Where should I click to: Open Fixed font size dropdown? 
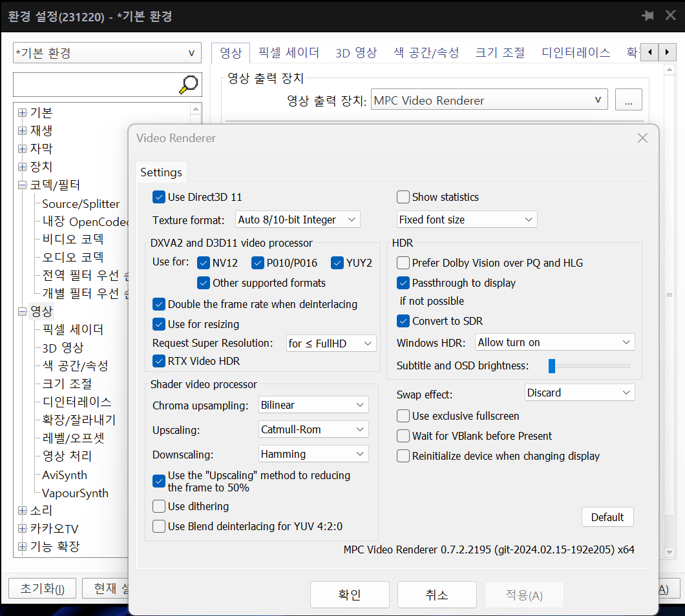467,220
